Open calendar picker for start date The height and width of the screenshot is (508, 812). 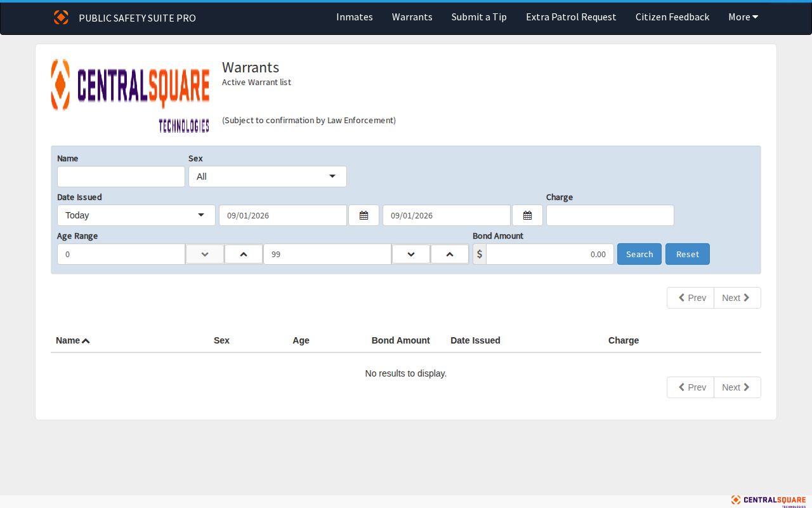click(x=363, y=215)
